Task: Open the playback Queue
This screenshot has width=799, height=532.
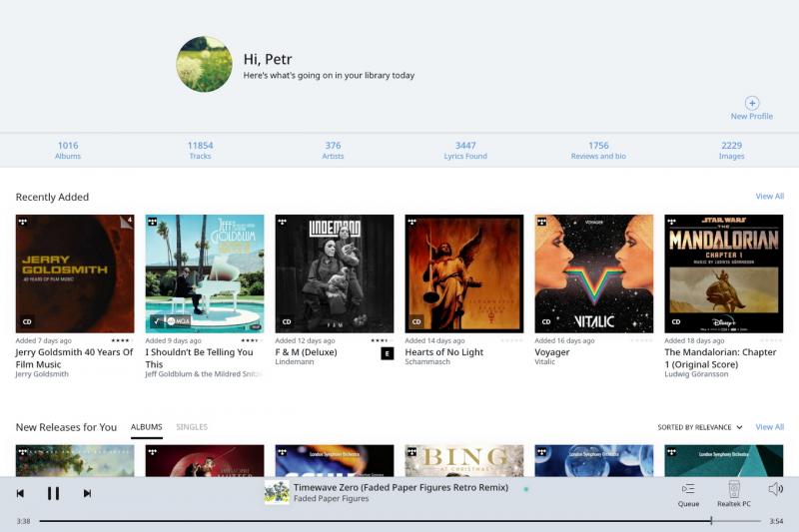Action: 688,493
